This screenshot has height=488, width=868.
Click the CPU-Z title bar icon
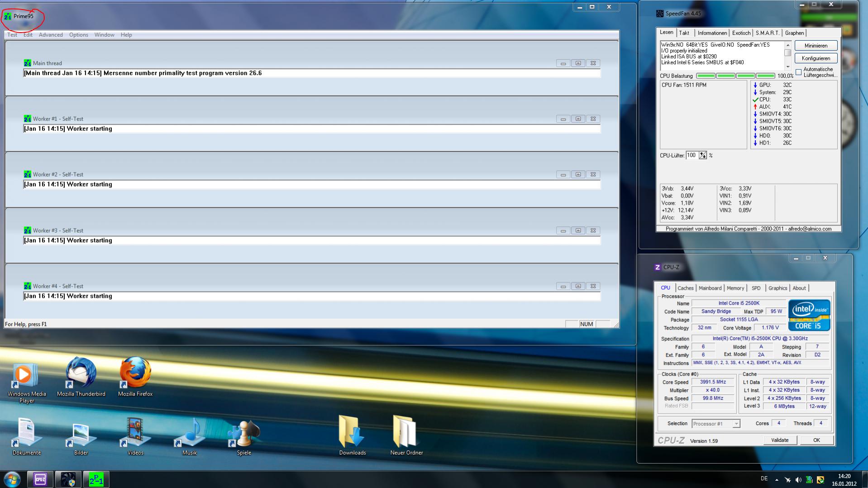pyautogui.click(x=658, y=267)
